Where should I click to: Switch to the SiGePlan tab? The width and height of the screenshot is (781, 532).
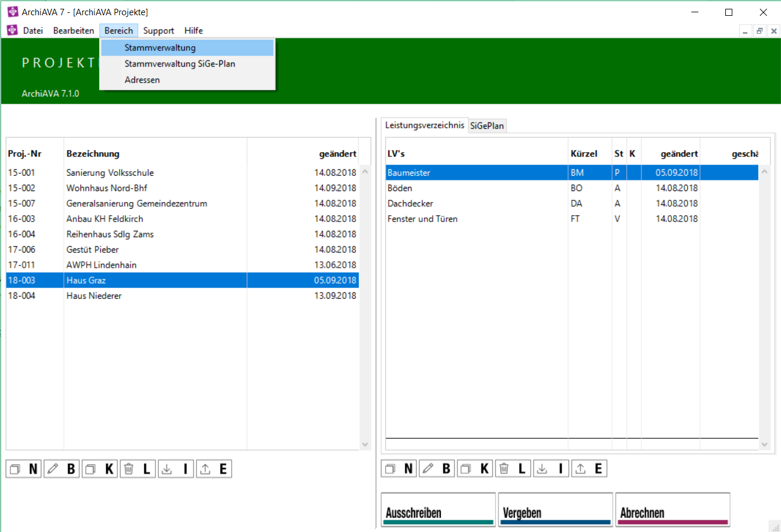coord(487,126)
